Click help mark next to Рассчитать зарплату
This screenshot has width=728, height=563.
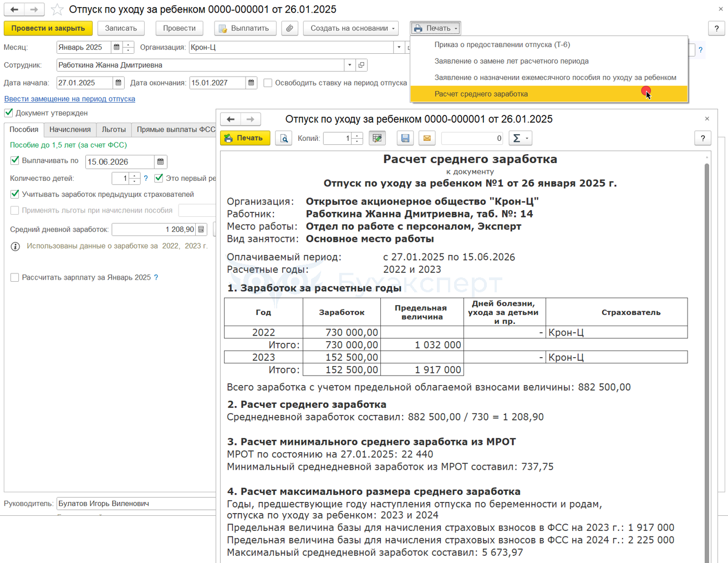click(x=156, y=277)
